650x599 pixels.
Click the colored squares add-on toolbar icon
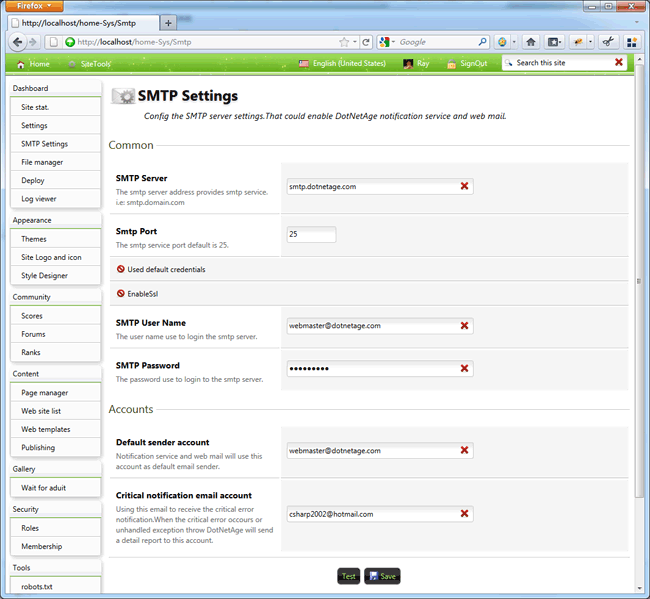pyautogui.click(x=631, y=42)
